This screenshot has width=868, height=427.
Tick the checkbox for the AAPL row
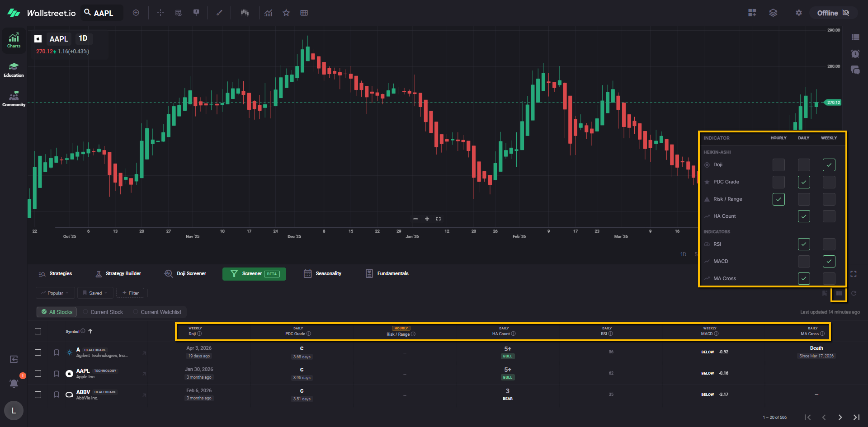pyautogui.click(x=38, y=373)
